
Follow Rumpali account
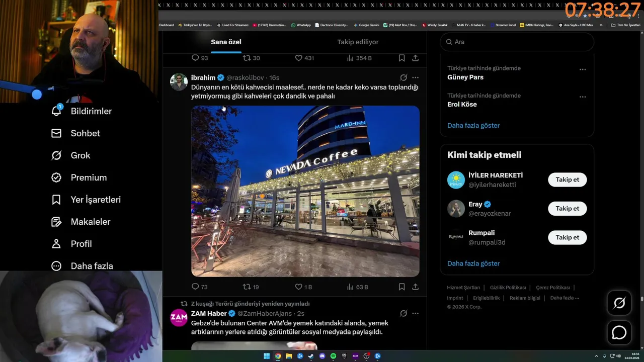pos(567,237)
